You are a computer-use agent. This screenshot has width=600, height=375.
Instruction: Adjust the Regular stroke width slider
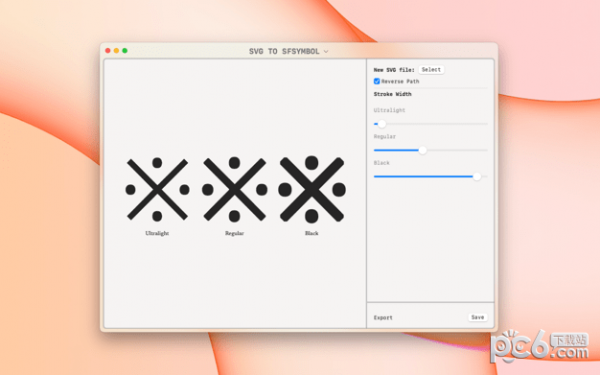(x=422, y=150)
